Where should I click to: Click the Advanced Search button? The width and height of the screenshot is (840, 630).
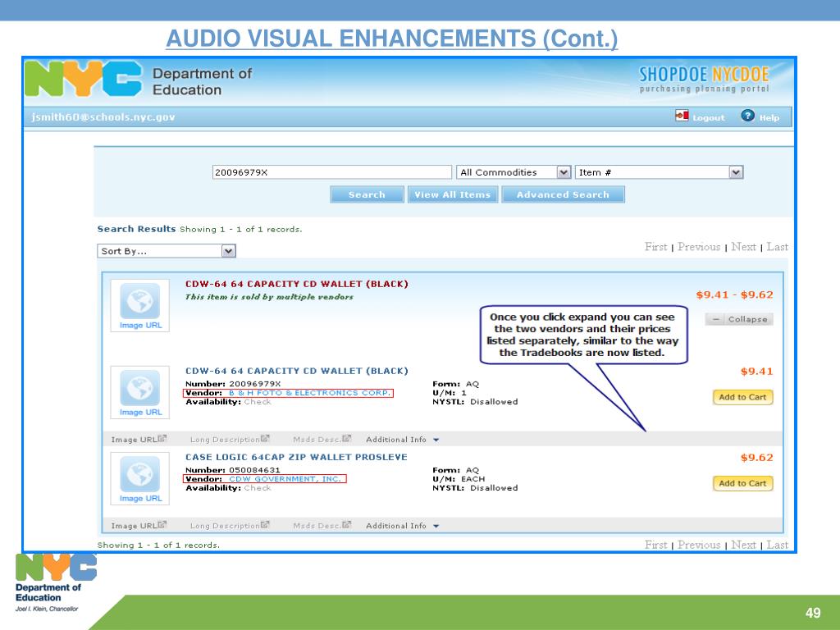point(563,194)
